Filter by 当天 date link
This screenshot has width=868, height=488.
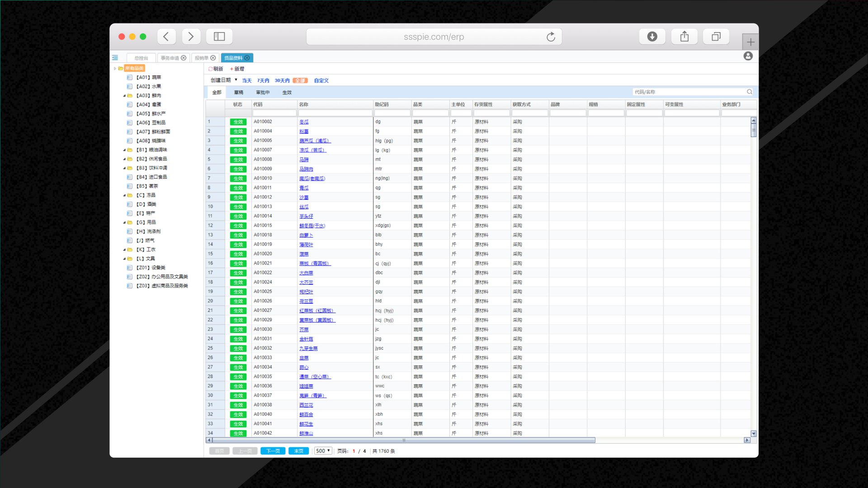click(x=246, y=80)
